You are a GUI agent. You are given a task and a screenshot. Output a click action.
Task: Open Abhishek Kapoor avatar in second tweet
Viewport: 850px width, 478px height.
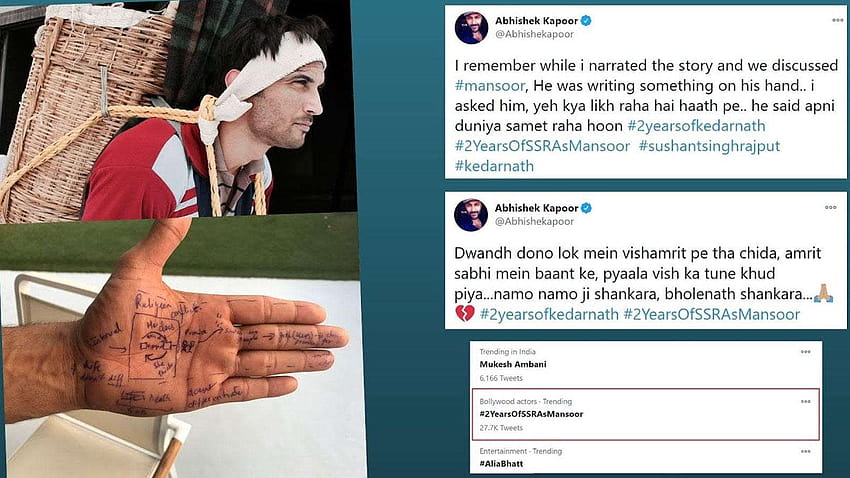[471, 215]
